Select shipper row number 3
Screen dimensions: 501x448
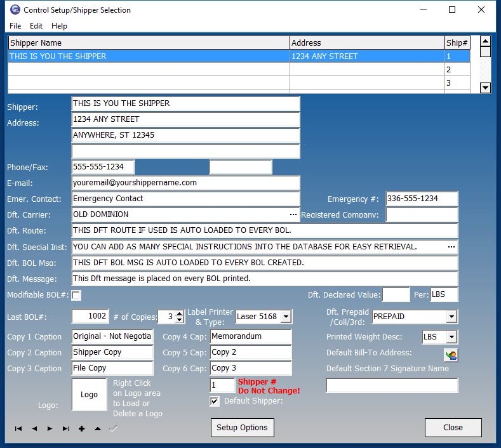pos(239,82)
